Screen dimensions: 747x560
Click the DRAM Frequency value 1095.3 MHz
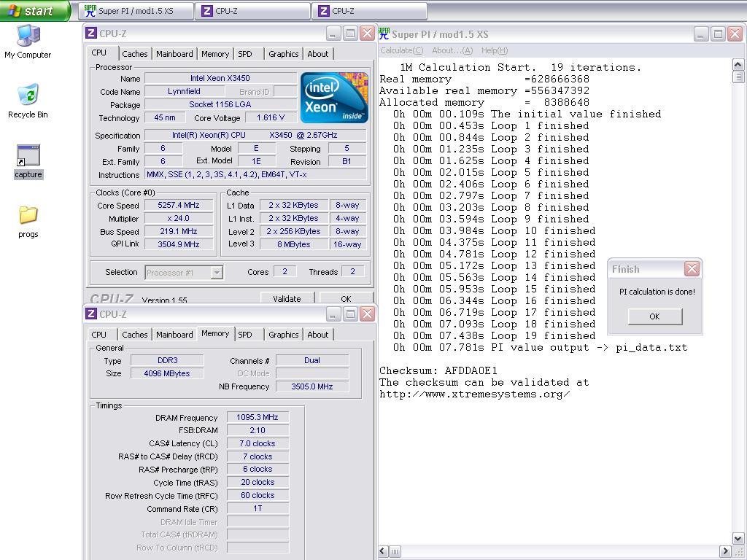point(258,417)
